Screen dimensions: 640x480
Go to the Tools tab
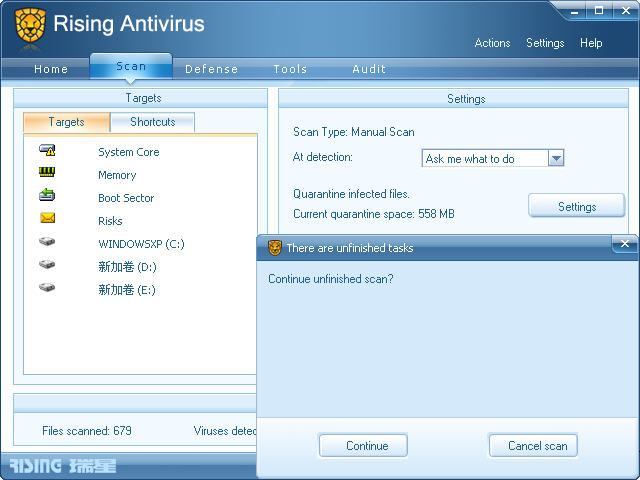[x=290, y=69]
